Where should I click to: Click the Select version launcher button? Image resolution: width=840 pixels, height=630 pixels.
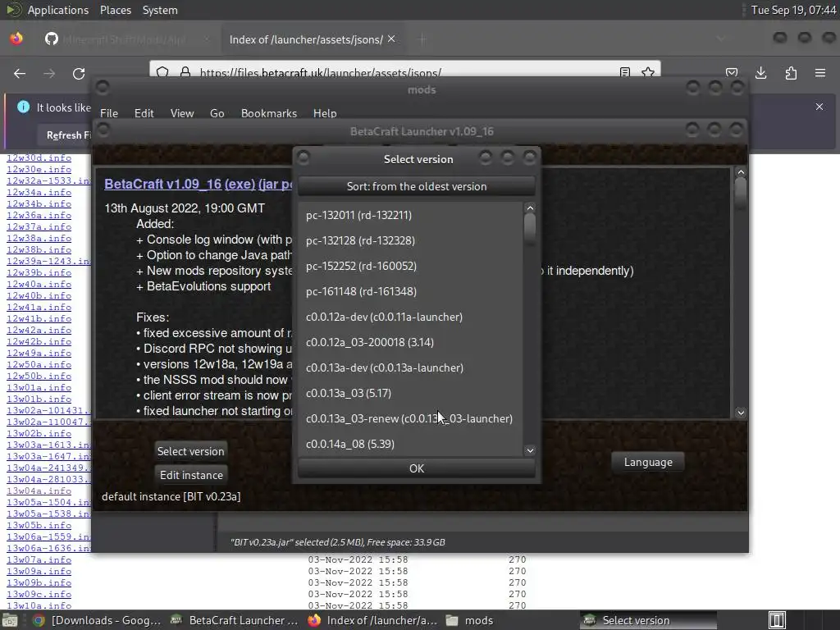coord(190,451)
